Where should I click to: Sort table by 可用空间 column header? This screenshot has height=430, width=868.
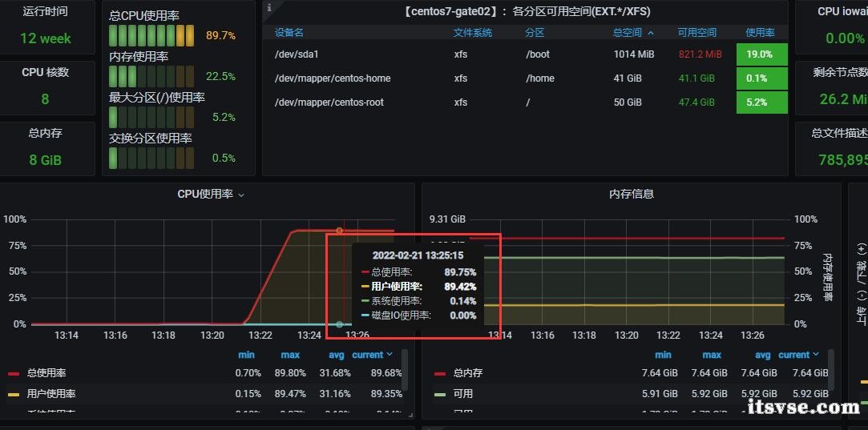tap(697, 33)
